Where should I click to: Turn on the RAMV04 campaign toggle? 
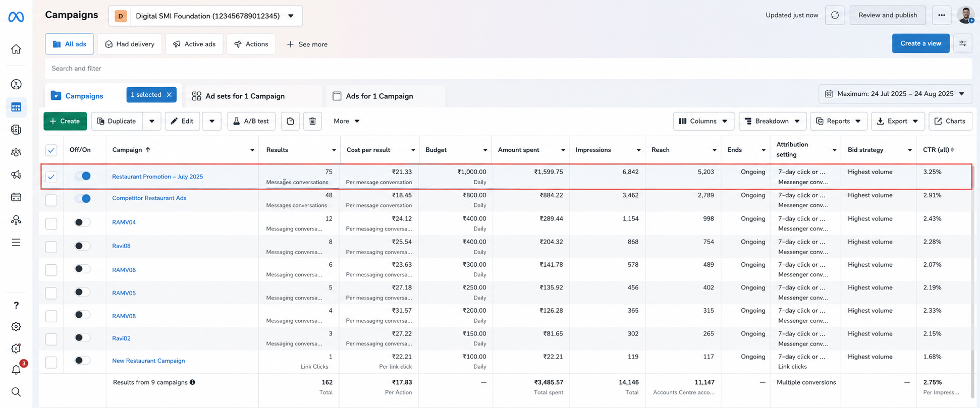coord(83,222)
